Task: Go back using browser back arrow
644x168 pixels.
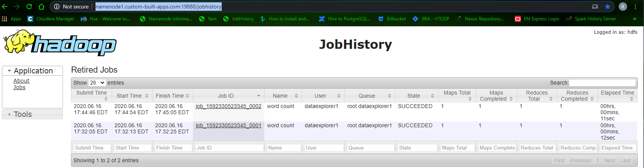Action: 5,7
